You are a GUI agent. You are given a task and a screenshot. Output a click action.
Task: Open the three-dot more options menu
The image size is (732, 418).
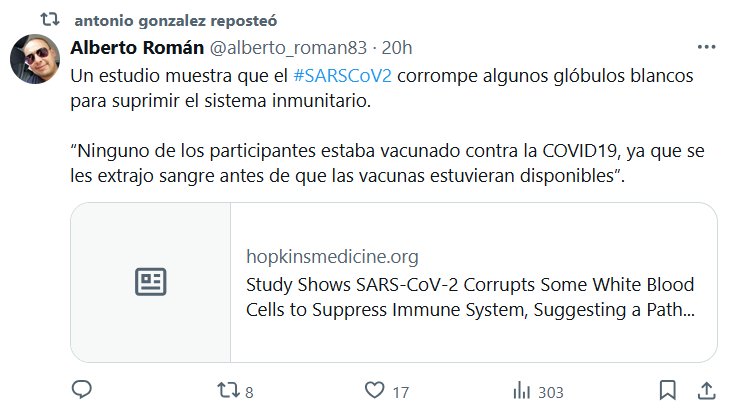(706, 47)
